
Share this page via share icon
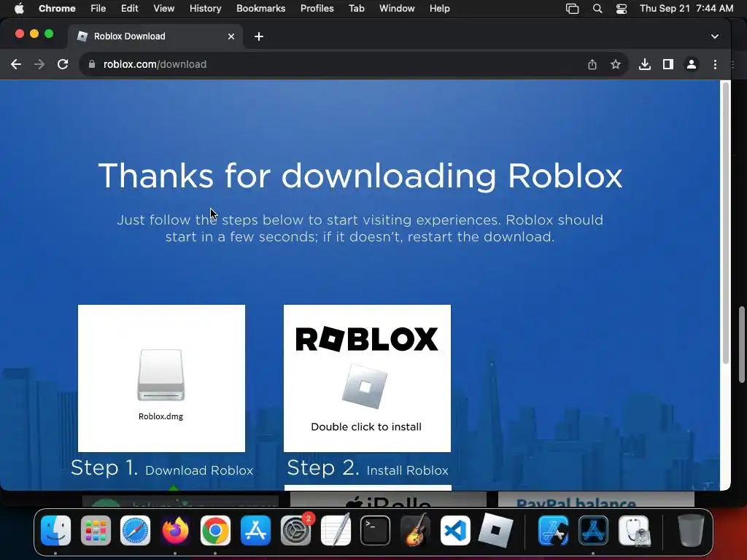[592, 64]
